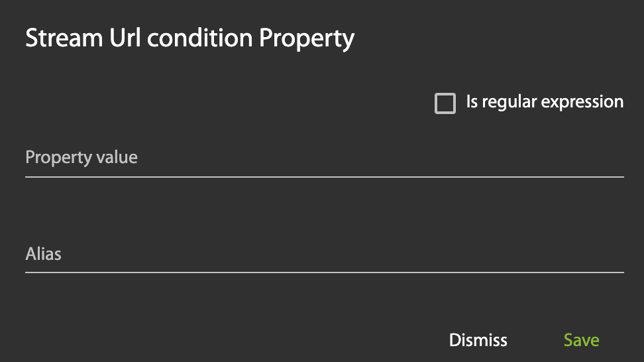Viewport: 644px width, 362px height.
Task: Focus the Property value input field
Action: pos(324,159)
